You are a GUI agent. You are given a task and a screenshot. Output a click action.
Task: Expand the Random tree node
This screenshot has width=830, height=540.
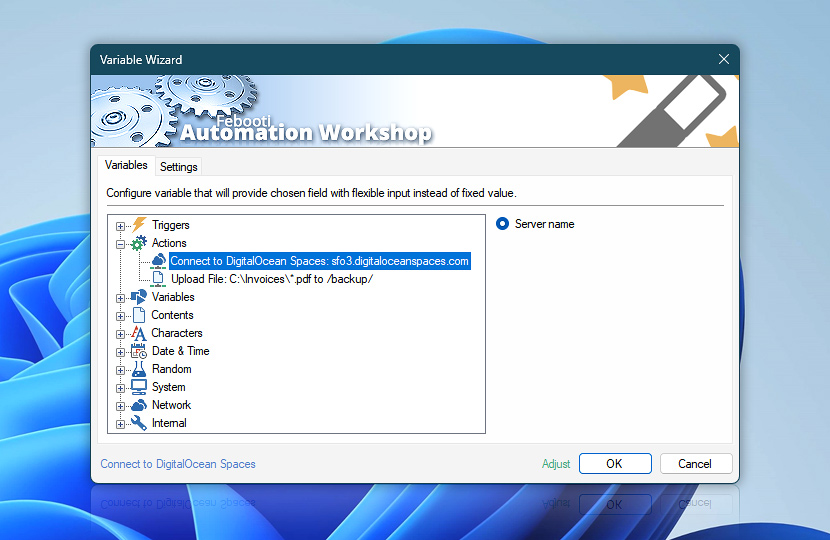[x=120, y=370]
